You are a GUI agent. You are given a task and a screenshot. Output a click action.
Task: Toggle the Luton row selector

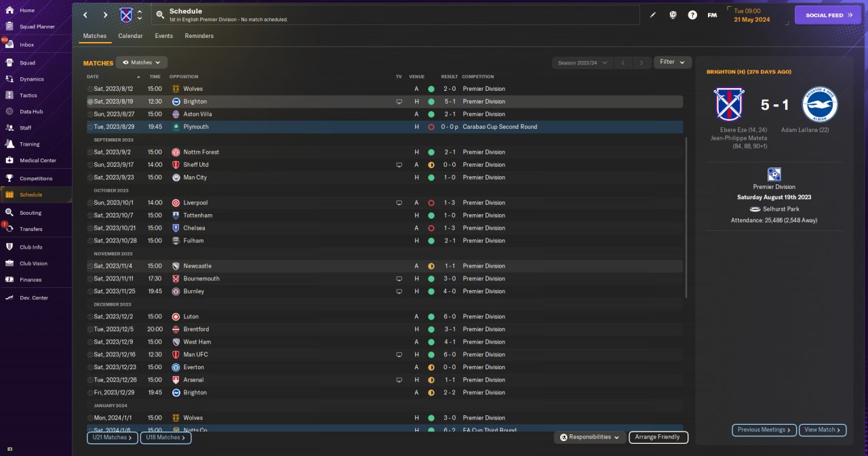[90, 316]
